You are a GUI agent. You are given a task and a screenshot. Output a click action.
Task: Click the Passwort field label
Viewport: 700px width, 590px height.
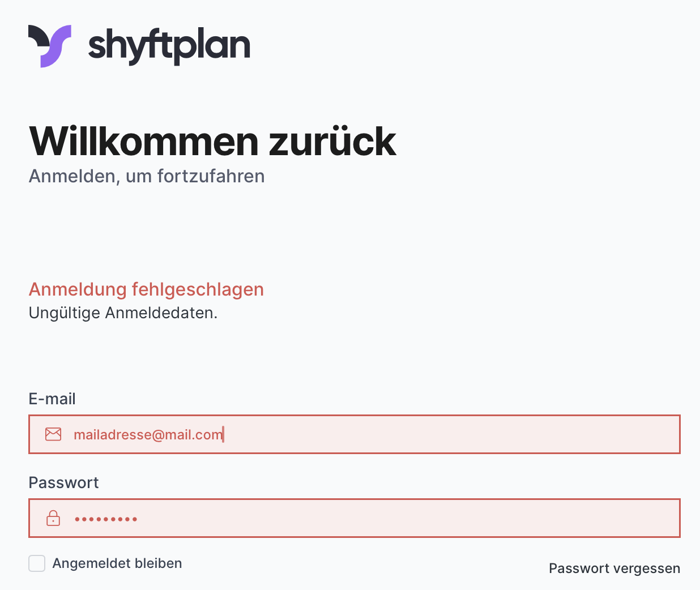pos(63,482)
